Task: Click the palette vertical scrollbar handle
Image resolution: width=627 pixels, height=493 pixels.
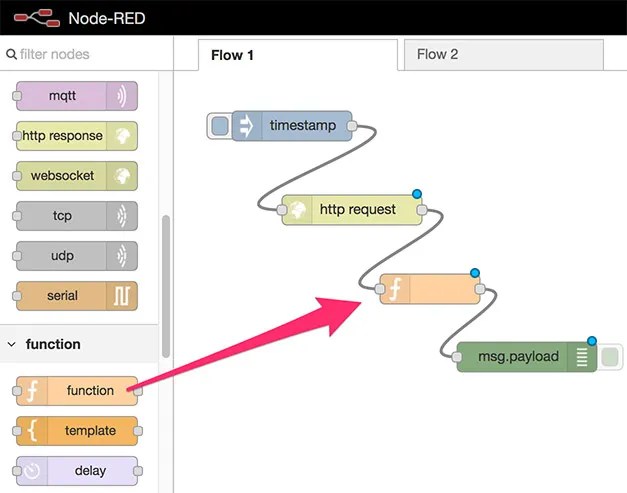Action: [166, 286]
